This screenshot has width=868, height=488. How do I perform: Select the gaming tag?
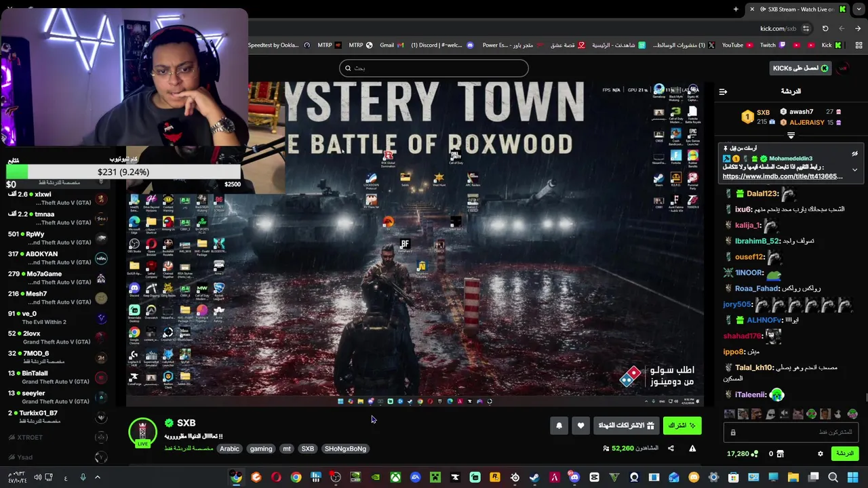(260, 449)
